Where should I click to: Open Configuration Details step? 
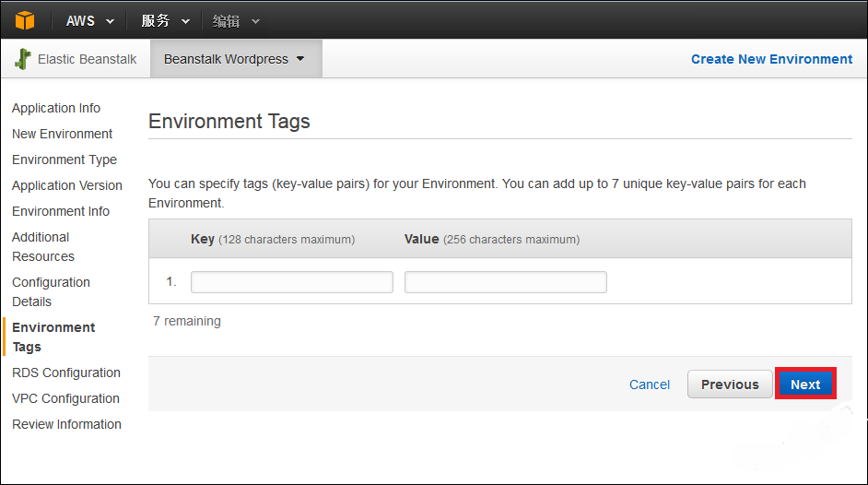(51, 291)
